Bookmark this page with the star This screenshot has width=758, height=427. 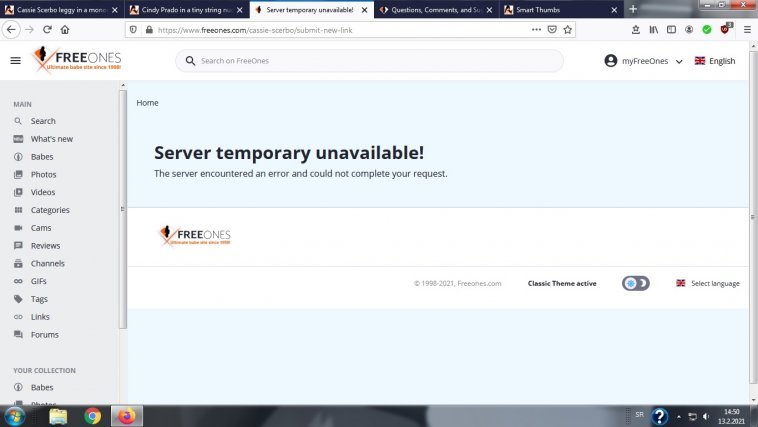point(568,29)
